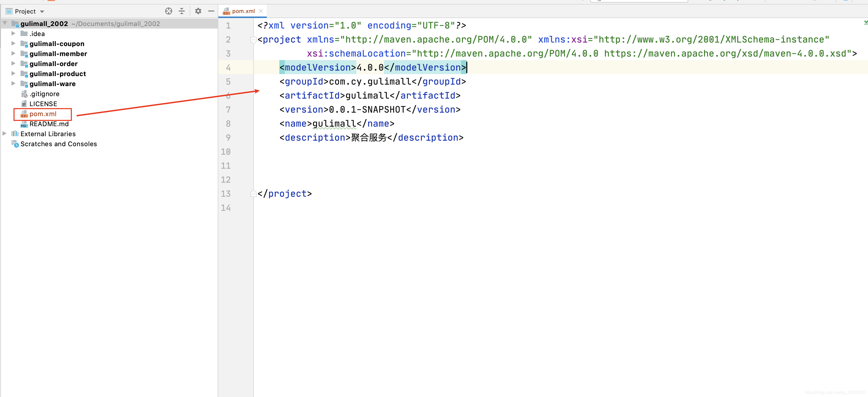Click the closing </project> tag
This screenshot has width=868, height=397.
coord(285,194)
